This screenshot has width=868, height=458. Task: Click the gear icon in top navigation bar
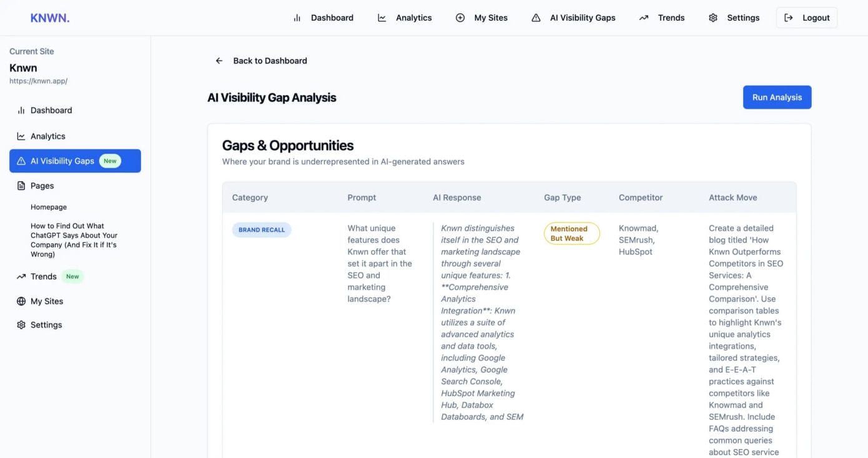[713, 18]
